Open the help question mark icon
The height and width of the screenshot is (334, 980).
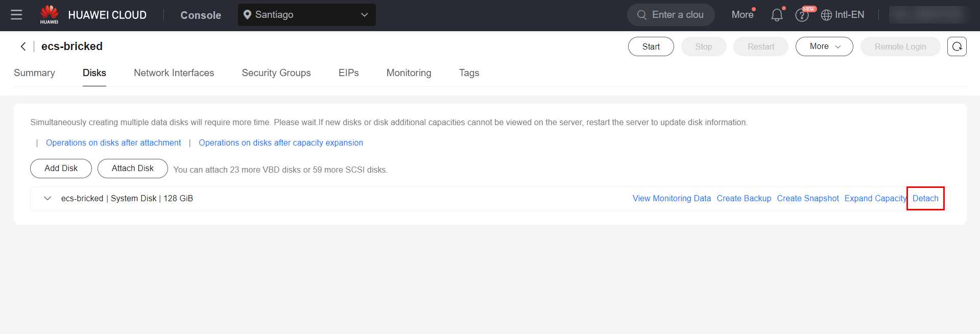click(x=802, y=15)
